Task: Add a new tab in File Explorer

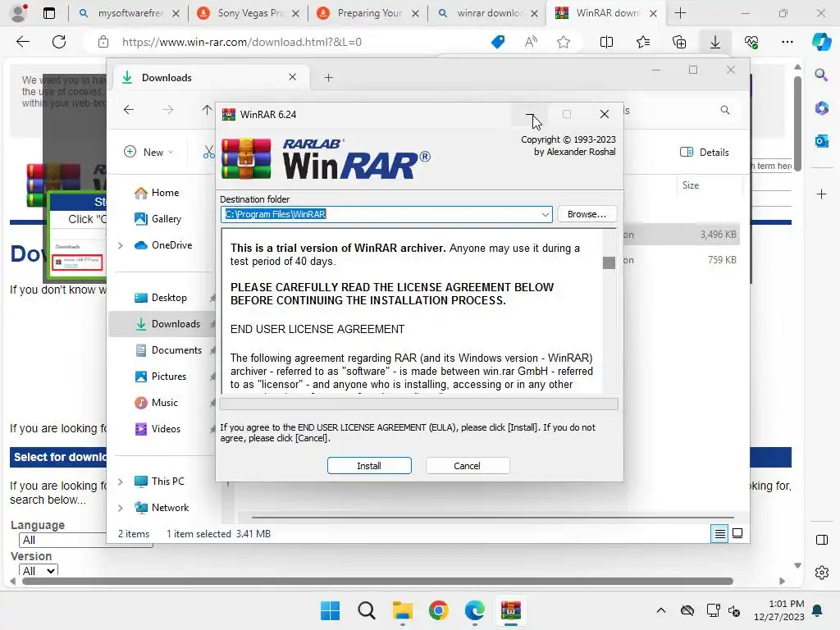Action: [x=328, y=78]
